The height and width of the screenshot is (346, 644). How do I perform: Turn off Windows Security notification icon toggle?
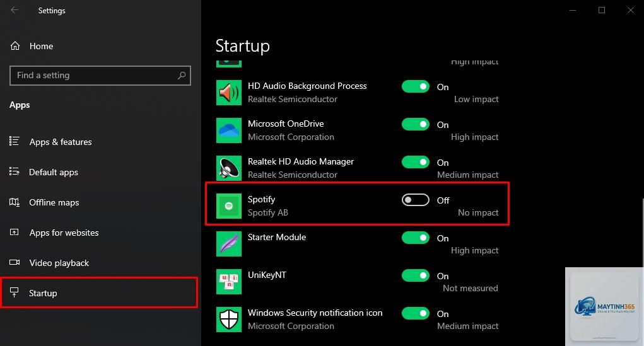point(416,313)
